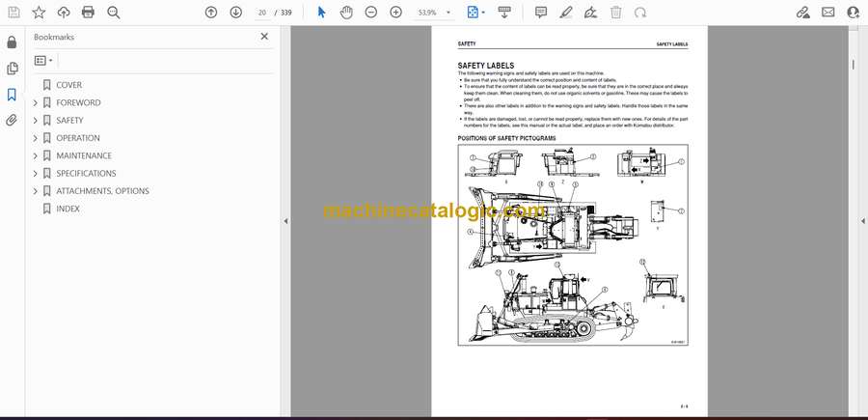This screenshot has height=420, width=868.
Task: Jump to the OPERATION bookmark
Action: pos(78,138)
